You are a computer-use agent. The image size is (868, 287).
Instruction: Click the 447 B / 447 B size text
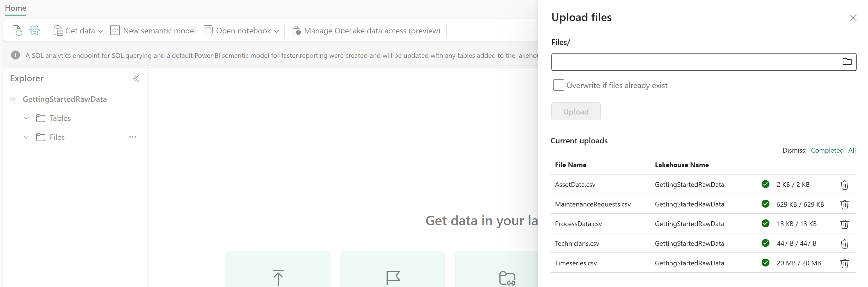(x=796, y=244)
